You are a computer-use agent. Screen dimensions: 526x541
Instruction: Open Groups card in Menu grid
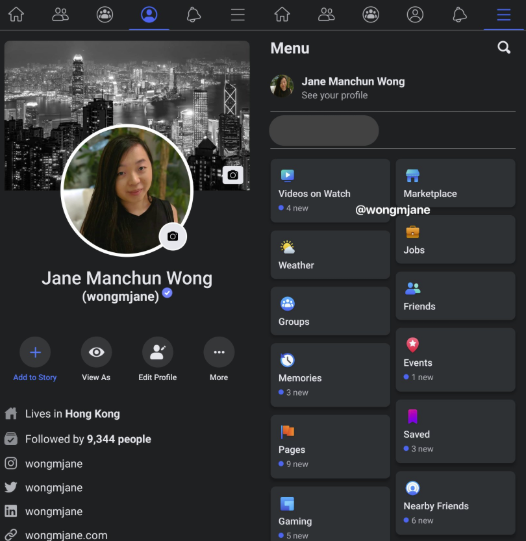(x=330, y=311)
